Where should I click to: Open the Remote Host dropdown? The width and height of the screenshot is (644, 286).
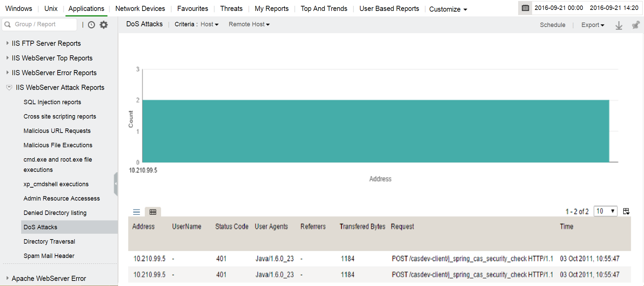tap(249, 24)
